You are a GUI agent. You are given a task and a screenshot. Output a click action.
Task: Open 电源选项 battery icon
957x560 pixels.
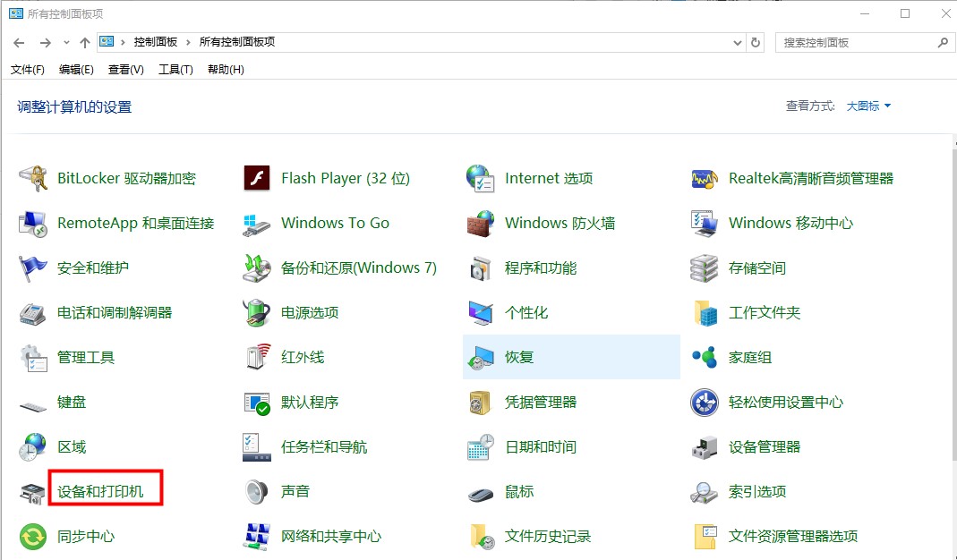point(257,313)
